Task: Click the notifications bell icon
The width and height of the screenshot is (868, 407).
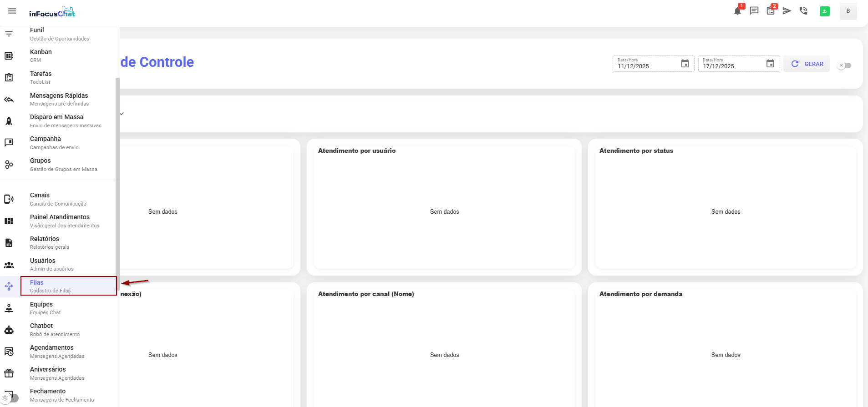Action: [737, 11]
